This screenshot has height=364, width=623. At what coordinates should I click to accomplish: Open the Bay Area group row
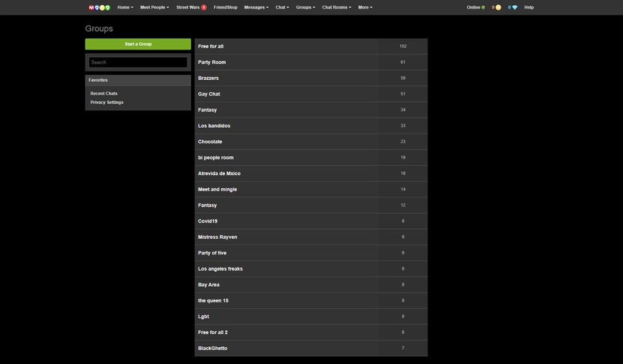pos(209,285)
